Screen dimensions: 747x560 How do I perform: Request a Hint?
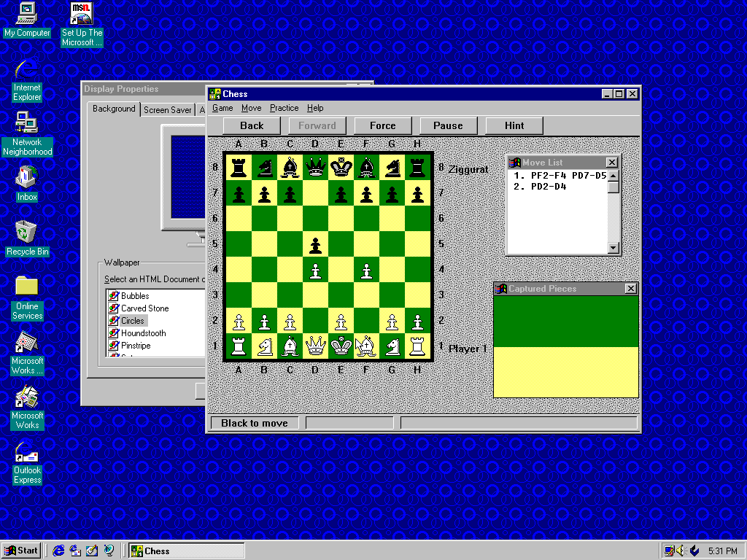click(x=514, y=125)
